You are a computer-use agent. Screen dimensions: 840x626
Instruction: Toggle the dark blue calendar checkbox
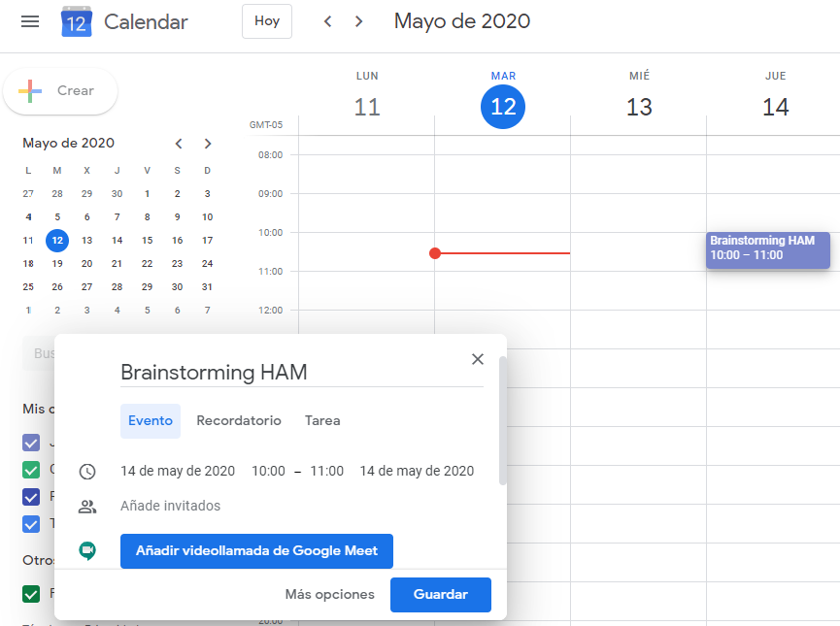31,497
